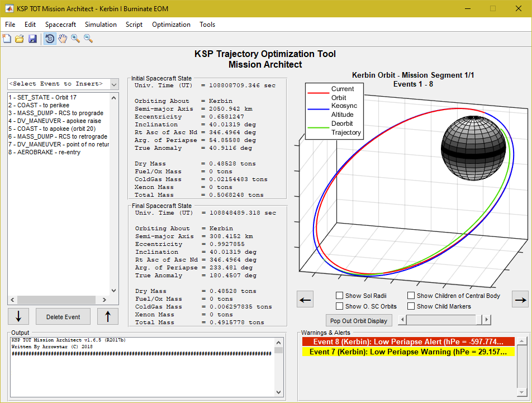Click the Output text log area
The image size is (532, 403).
(x=142, y=367)
